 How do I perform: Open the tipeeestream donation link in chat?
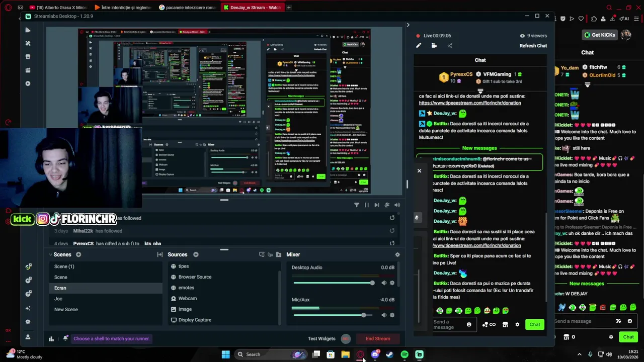(470, 103)
